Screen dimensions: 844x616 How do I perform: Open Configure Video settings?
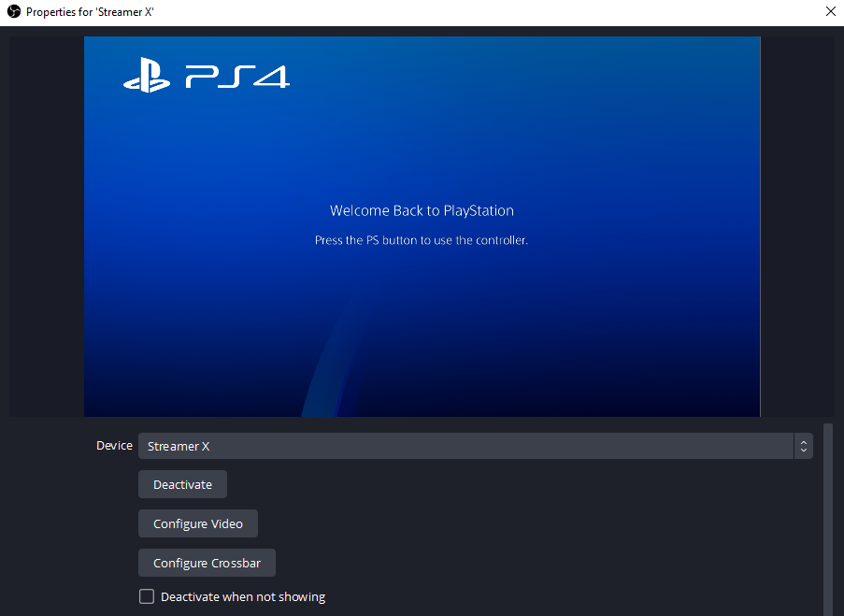coord(198,523)
